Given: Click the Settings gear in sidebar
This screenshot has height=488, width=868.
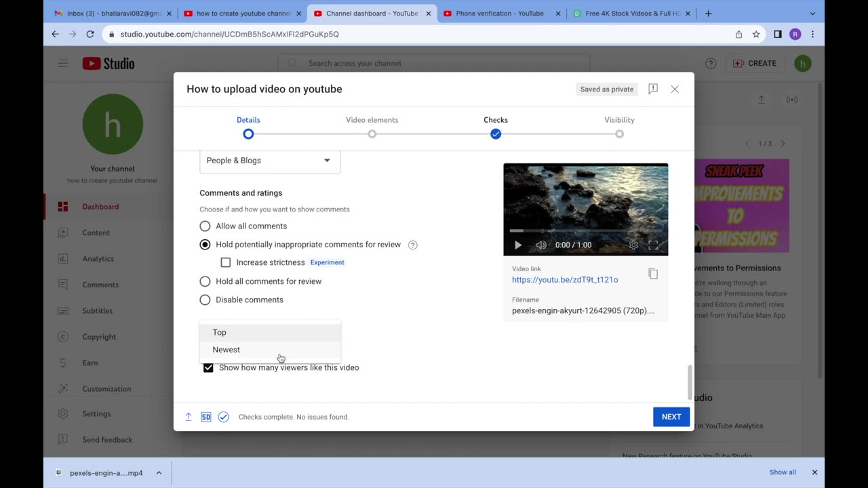Looking at the screenshot, I should (x=63, y=413).
